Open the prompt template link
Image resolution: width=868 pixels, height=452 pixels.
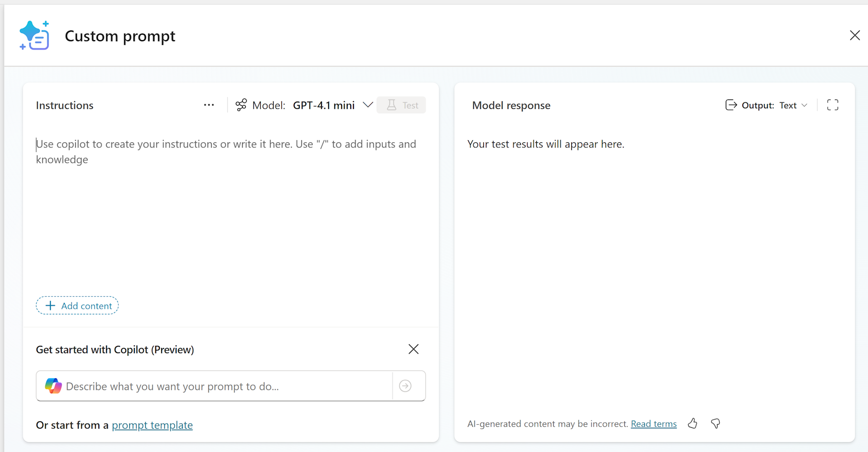152,425
